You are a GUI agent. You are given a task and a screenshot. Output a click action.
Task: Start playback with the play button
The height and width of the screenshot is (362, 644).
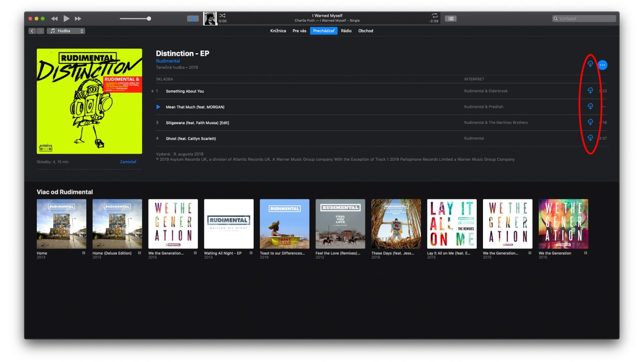coord(66,18)
